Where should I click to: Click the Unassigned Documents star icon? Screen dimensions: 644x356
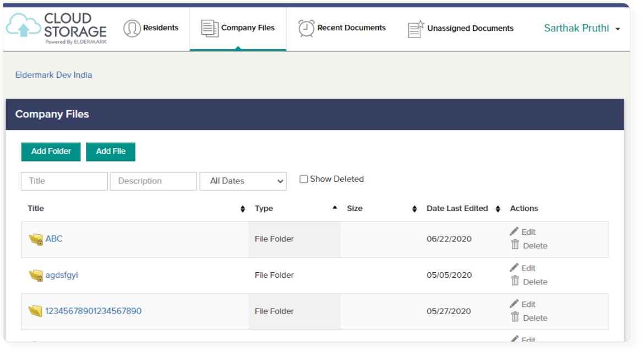point(416,29)
